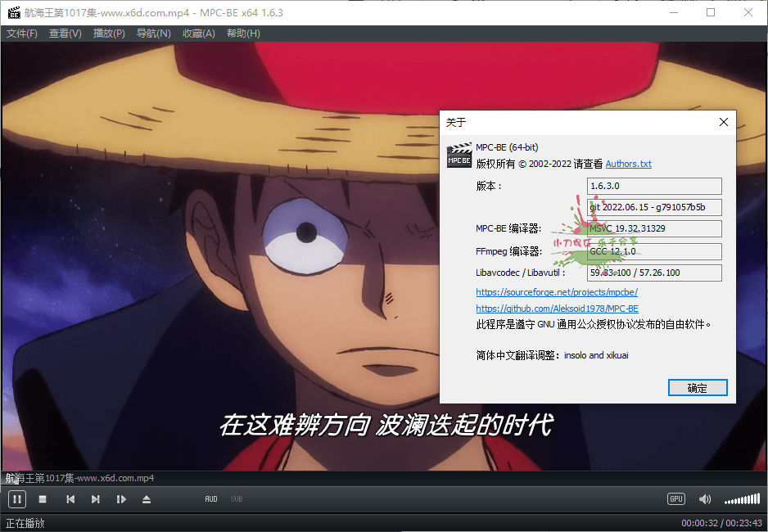
Task: Skip to the next file
Action: [x=96, y=498]
